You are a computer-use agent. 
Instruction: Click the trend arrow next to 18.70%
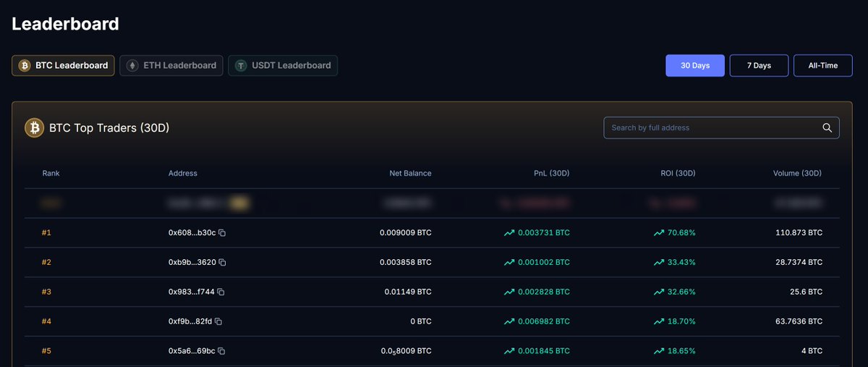coord(659,321)
